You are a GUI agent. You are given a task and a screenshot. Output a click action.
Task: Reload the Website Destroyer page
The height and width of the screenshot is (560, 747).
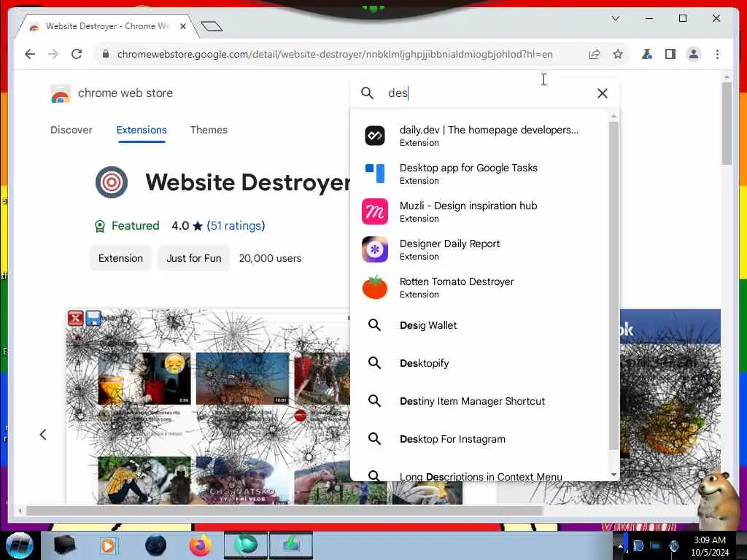[77, 54]
